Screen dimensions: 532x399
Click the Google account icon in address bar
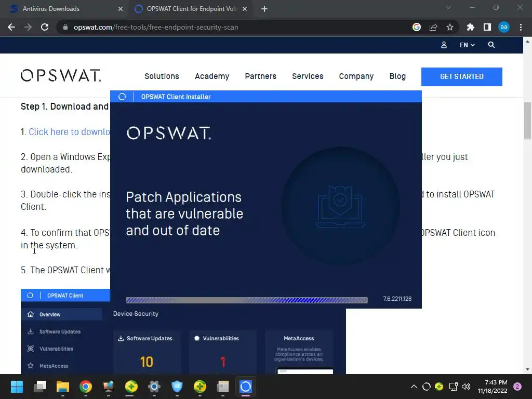click(417, 27)
